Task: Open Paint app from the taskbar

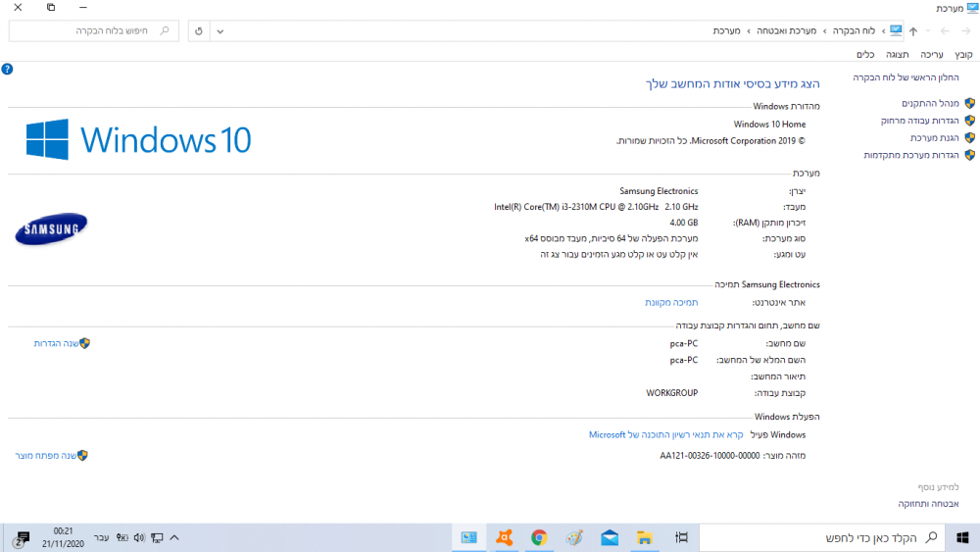Action: (x=574, y=537)
